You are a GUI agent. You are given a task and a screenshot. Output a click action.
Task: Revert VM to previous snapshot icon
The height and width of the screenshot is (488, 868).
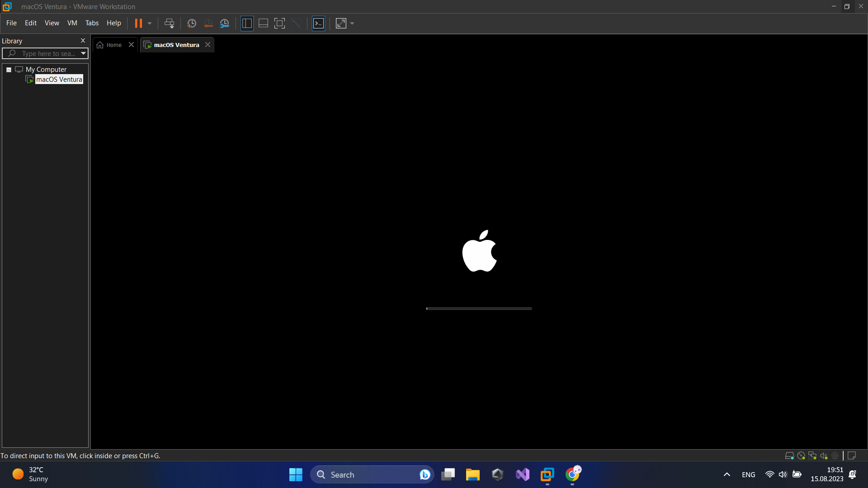click(x=208, y=23)
